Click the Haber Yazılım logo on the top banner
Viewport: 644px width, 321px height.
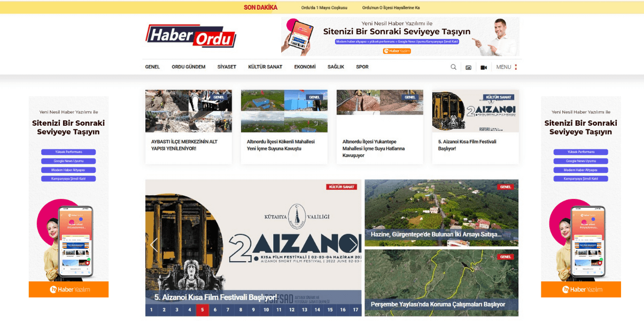397,51
